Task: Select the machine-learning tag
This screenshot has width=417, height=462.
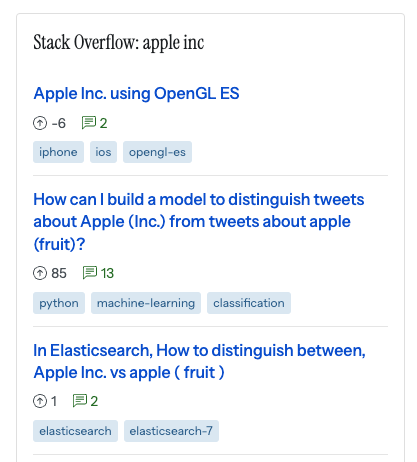Action: [146, 303]
